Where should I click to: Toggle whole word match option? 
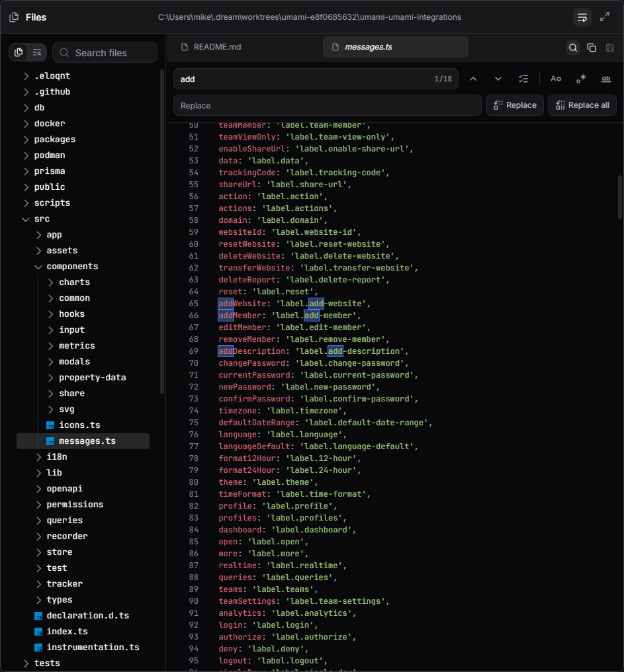606,79
